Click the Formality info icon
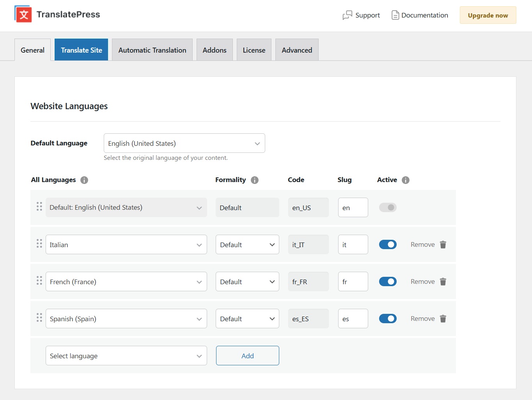The height and width of the screenshot is (400, 532). [255, 180]
